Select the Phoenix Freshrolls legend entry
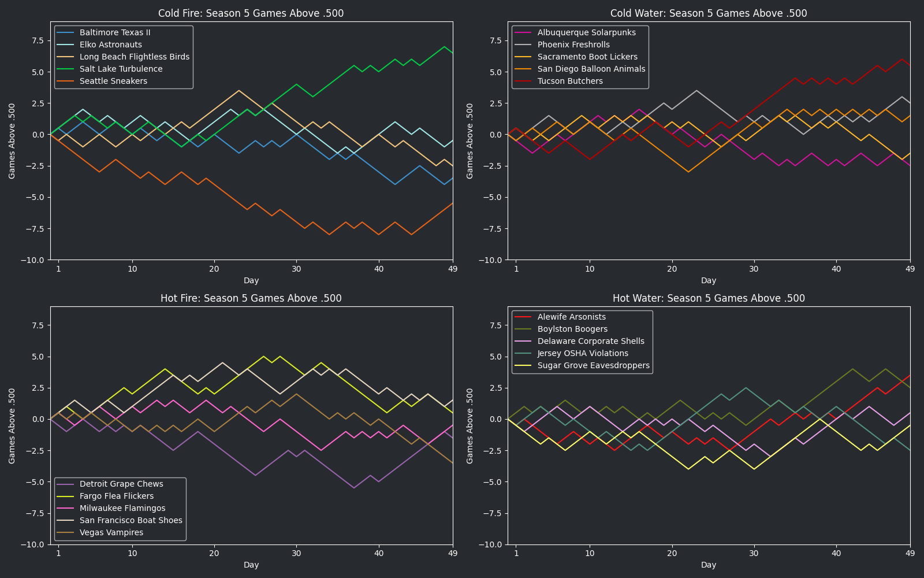924x578 pixels. pyautogui.click(x=573, y=45)
